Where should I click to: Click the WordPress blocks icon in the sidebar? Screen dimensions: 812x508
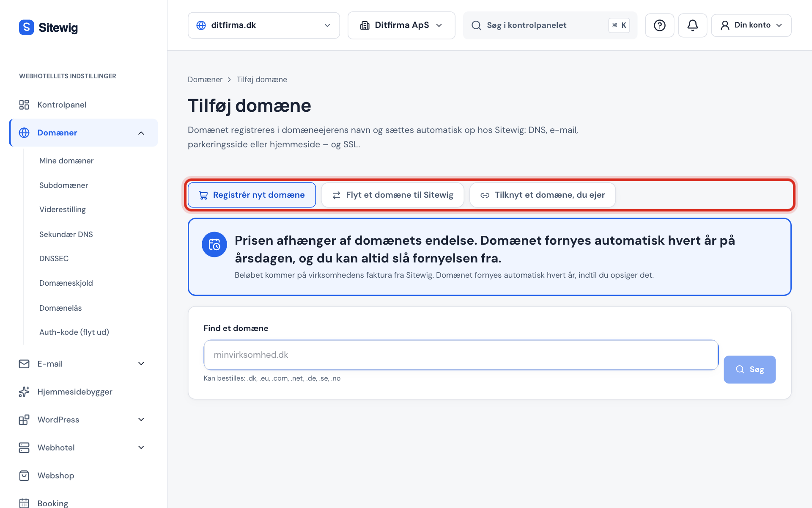tap(24, 420)
